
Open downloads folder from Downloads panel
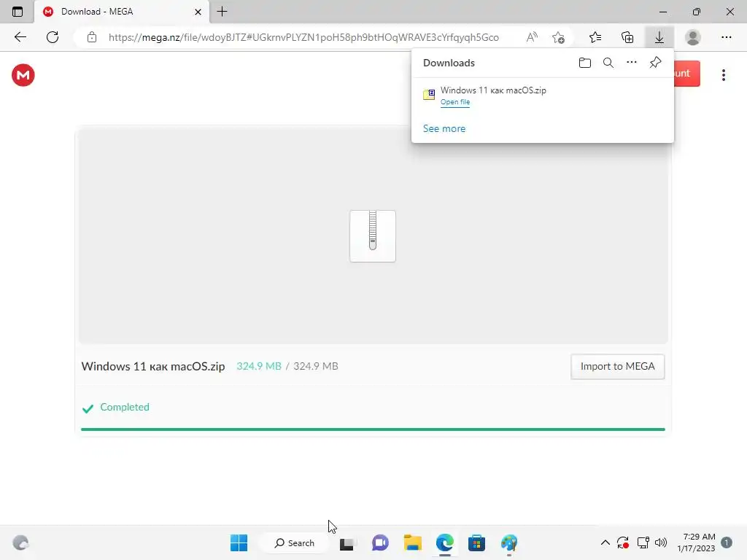584,63
